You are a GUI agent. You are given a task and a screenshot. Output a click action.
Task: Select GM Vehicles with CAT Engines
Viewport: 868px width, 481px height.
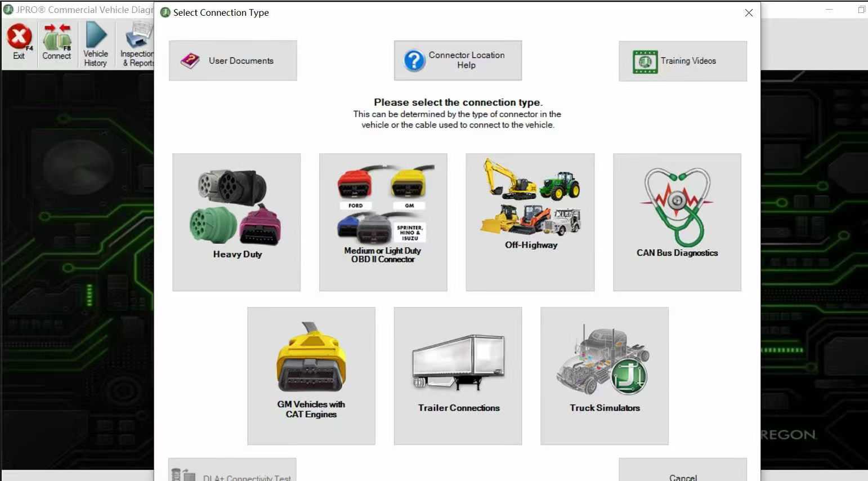coord(311,376)
